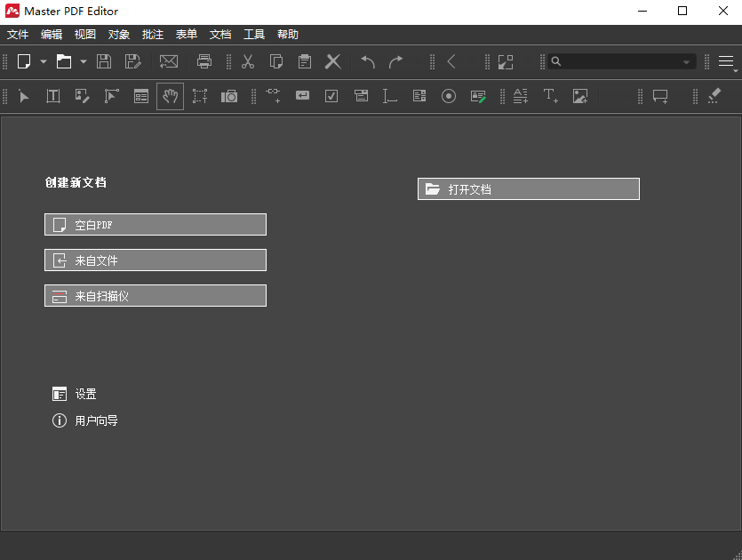
Task: Click the Send as Email icon
Action: point(169,61)
